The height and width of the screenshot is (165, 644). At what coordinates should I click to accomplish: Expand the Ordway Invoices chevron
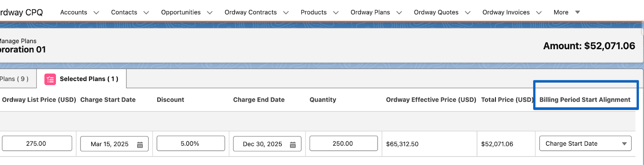(x=539, y=13)
